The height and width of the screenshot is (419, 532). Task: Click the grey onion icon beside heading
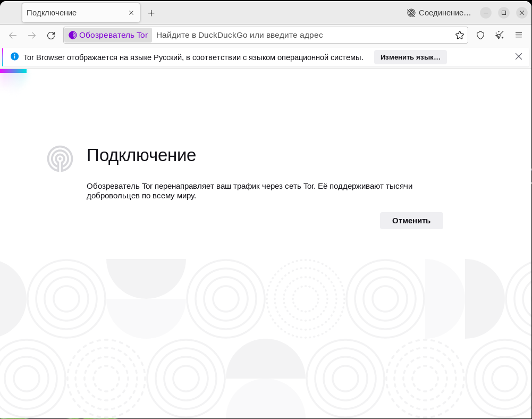(x=60, y=158)
